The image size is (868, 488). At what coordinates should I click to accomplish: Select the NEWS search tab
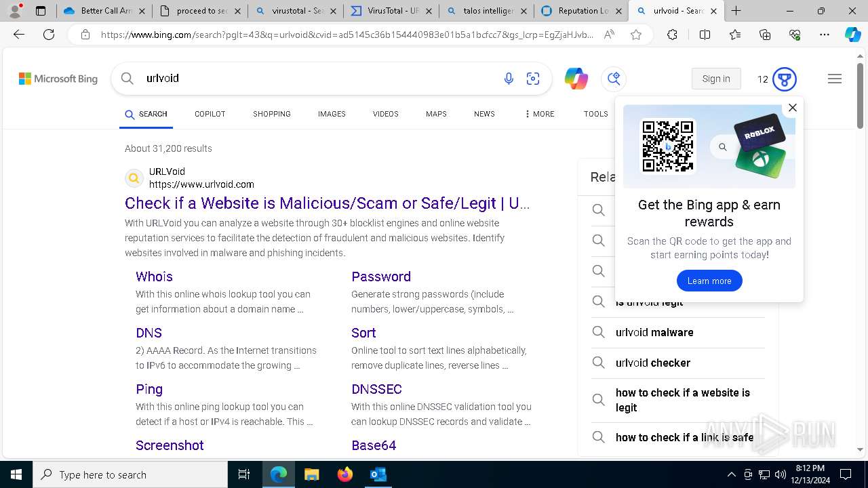pyautogui.click(x=484, y=114)
